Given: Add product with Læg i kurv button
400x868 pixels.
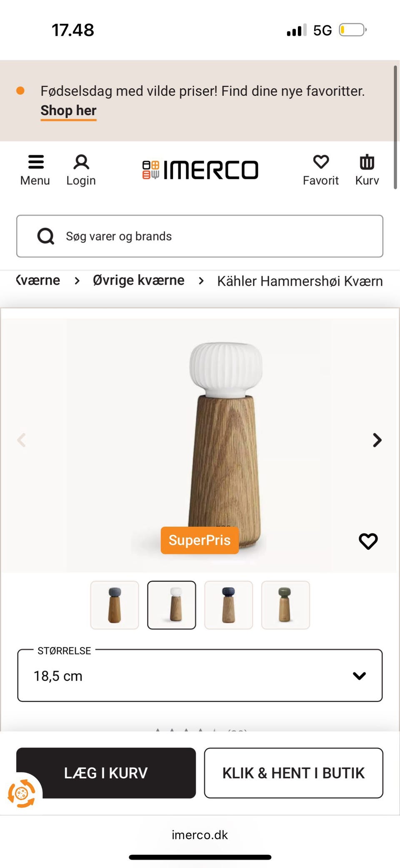Looking at the screenshot, I should 106,773.
